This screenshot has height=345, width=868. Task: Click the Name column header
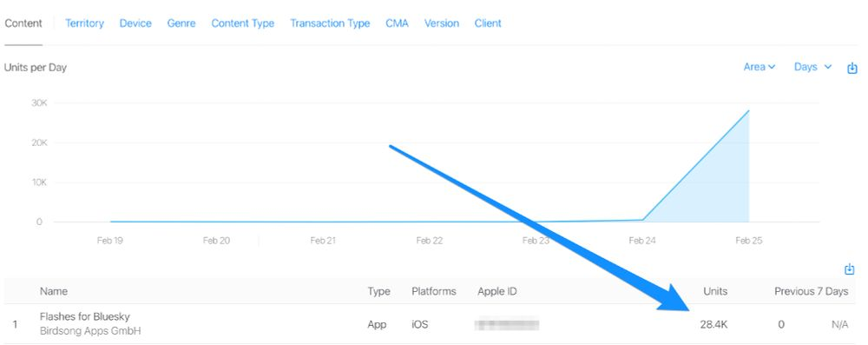point(54,291)
